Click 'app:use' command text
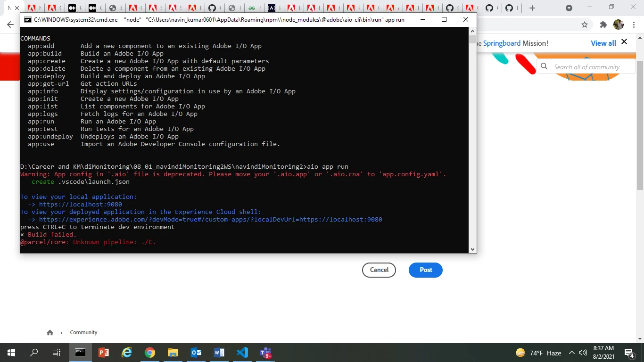The image size is (644, 362). click(x=41, y=144)
